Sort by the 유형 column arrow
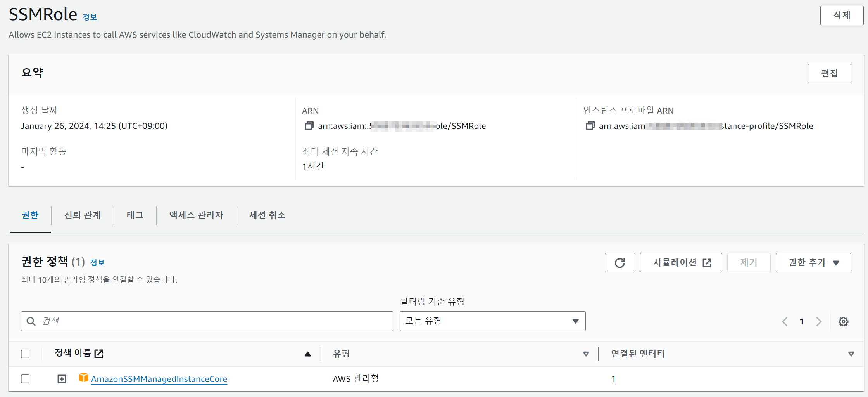868x397 pixels. click(x=586, y=354)
